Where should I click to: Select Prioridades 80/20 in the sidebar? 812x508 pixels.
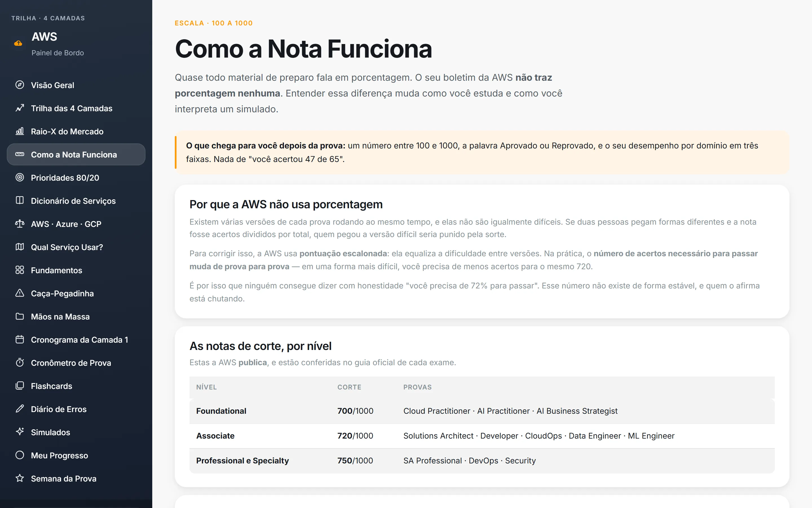click(x=76, y=178)
